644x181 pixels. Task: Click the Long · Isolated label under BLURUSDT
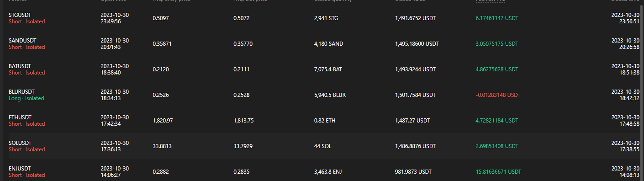(x=26, y=98)
